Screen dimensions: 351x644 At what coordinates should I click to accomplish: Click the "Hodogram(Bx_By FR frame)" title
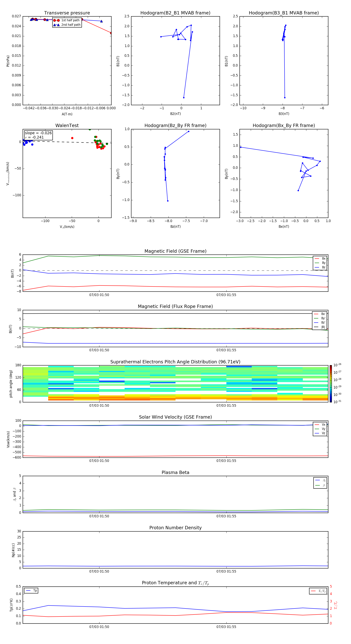tap(284, 125)
